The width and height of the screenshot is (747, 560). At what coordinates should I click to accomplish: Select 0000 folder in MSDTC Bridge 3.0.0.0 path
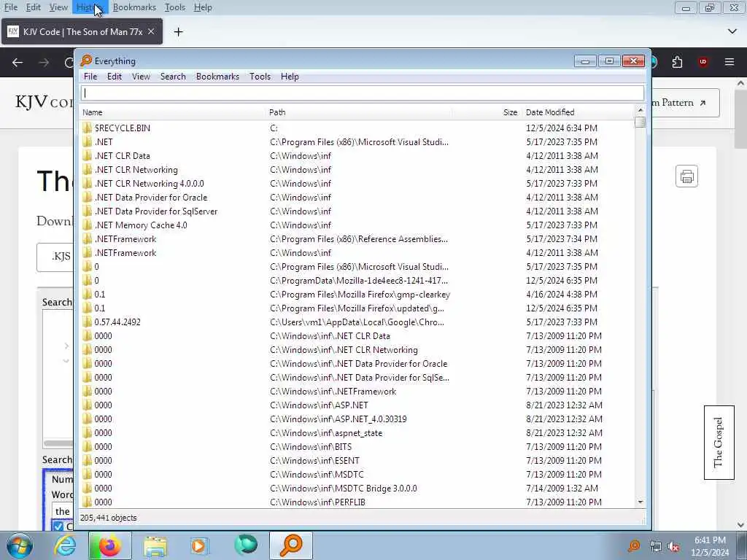(357, 488)
